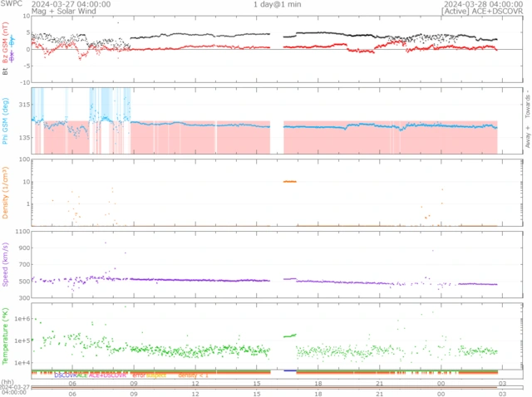Screen dimensions: 532x397
Task: Click the ACE+DSCOVR legend entry
Action: click(x=107, y=375)
